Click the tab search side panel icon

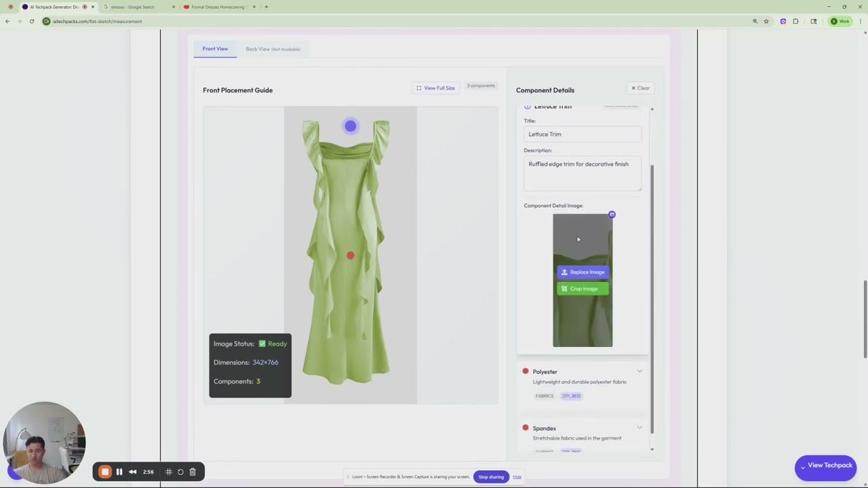click(x=814, y=21)
